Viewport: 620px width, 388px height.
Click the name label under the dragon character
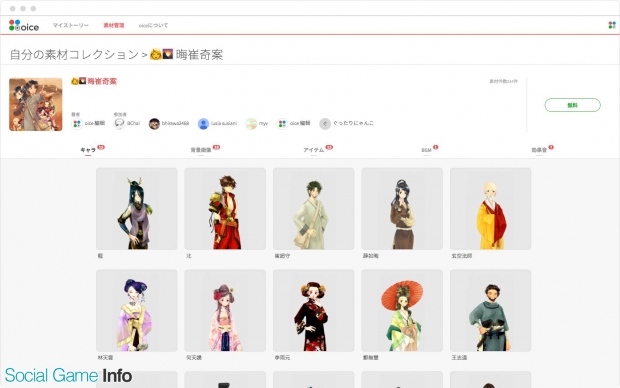click(x=100, y=256)
